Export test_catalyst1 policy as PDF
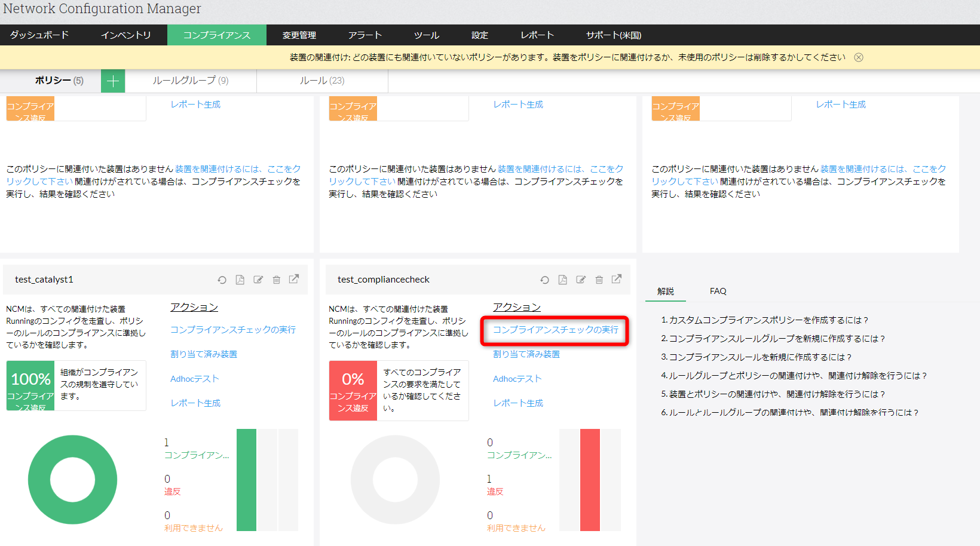 tap(240, 280)
